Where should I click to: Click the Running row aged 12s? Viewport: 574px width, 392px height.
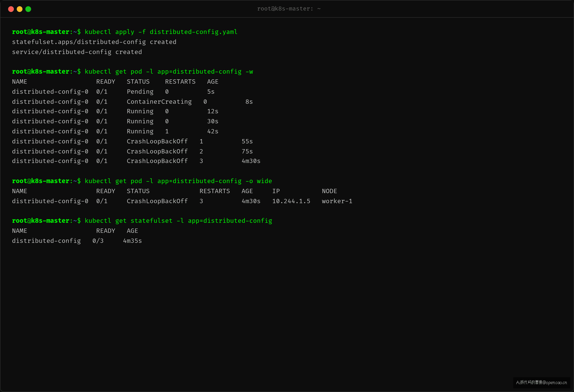[115, 112]
